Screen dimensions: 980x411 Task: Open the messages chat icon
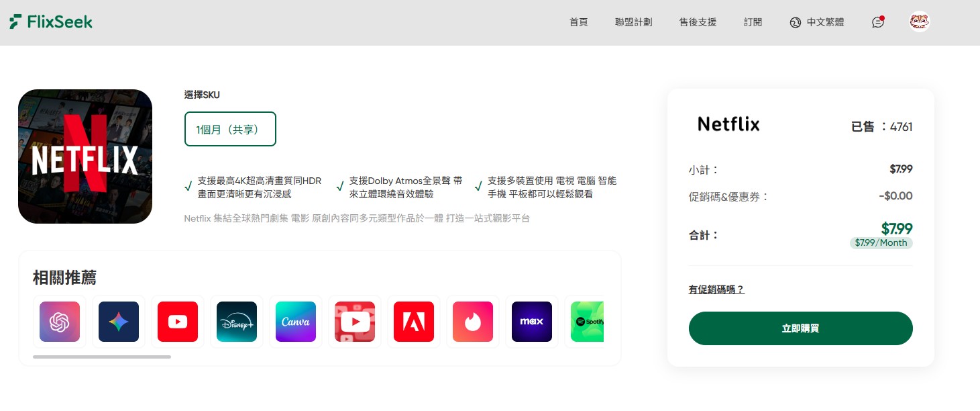[x=878, y=21]
